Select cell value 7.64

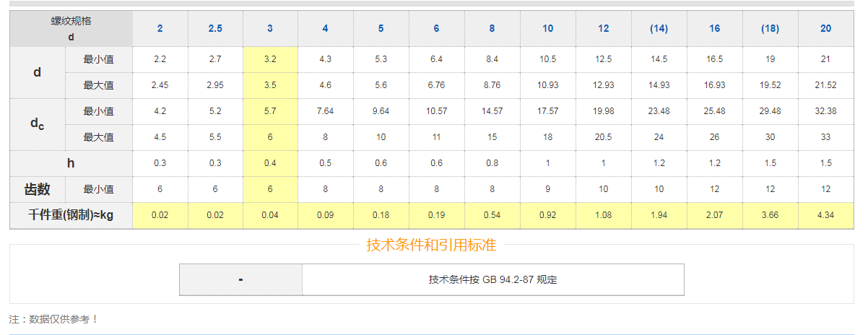326,111
